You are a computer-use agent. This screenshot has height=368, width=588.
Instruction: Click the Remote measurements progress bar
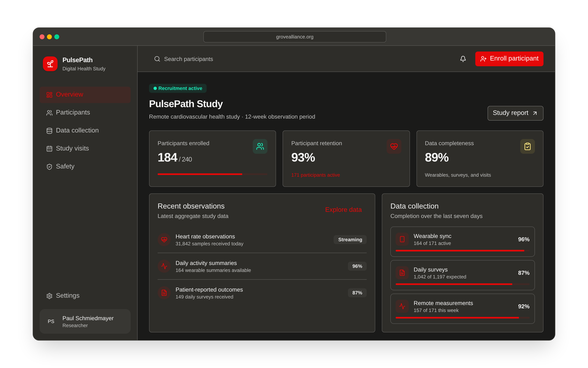(x=463, y=318)
